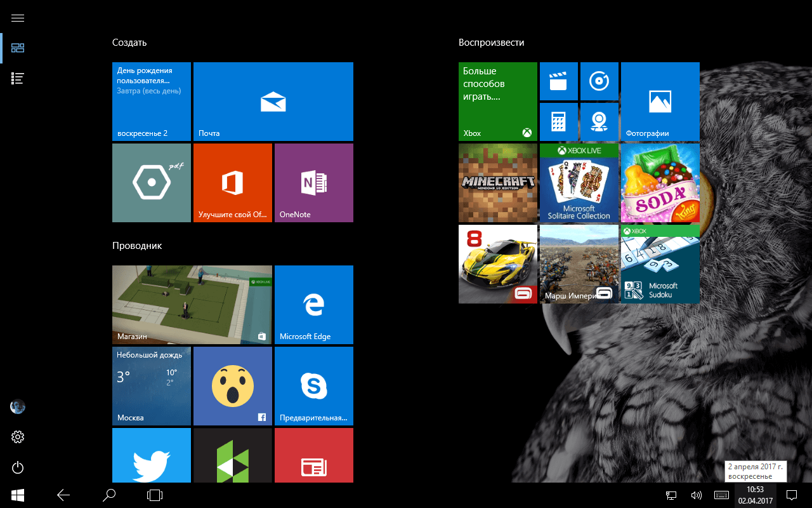Open the Calendar birthday tile
812x508 pixels.
(x=152, y=102)
